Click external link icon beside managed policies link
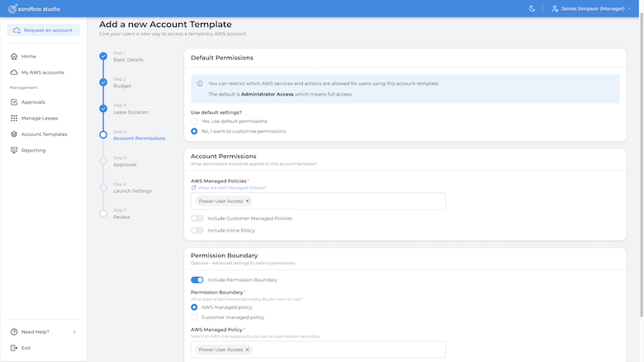The image size is (644, 362). click(x=193, y=188)
